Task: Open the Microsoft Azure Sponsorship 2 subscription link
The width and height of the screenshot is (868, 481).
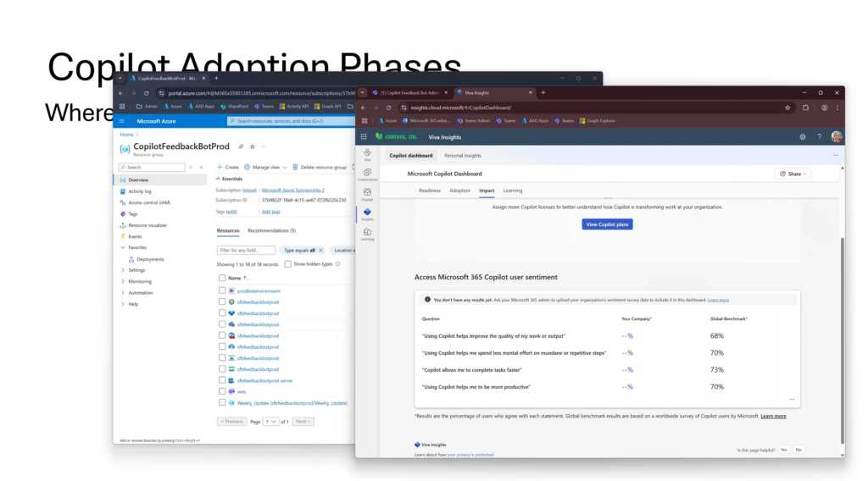Action: tap(292, 191)
